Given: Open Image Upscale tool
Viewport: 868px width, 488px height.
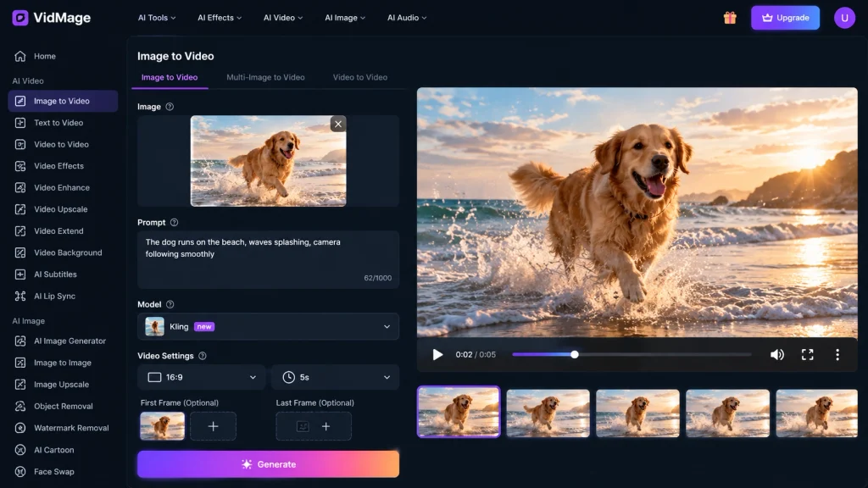Looking at the screenshot, I should pos(63,385).
